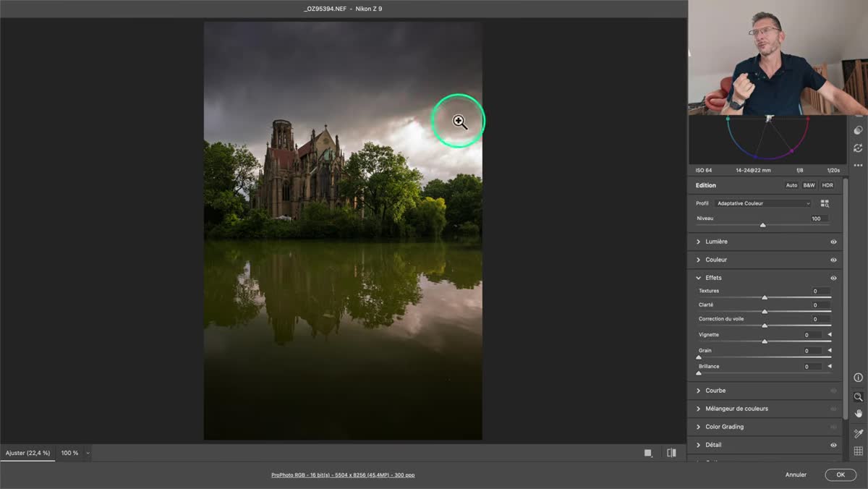Click the Vignette slider handle

pyautogui.click(x=765, y=341)
